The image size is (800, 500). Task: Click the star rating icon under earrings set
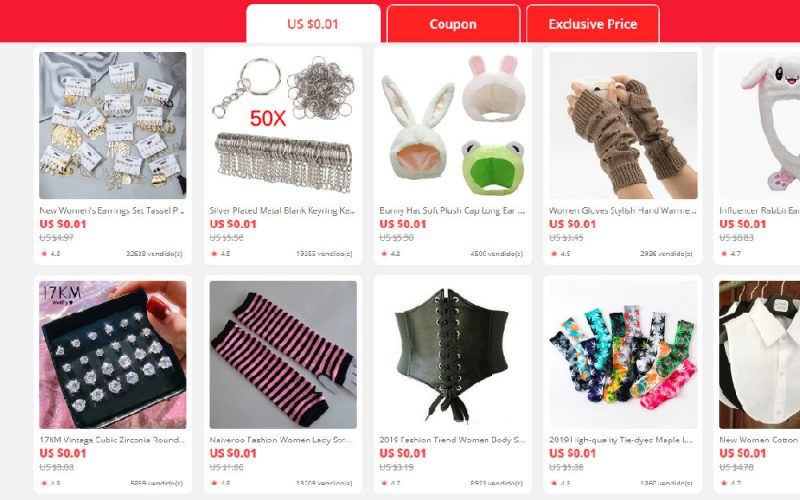point(44,253)
